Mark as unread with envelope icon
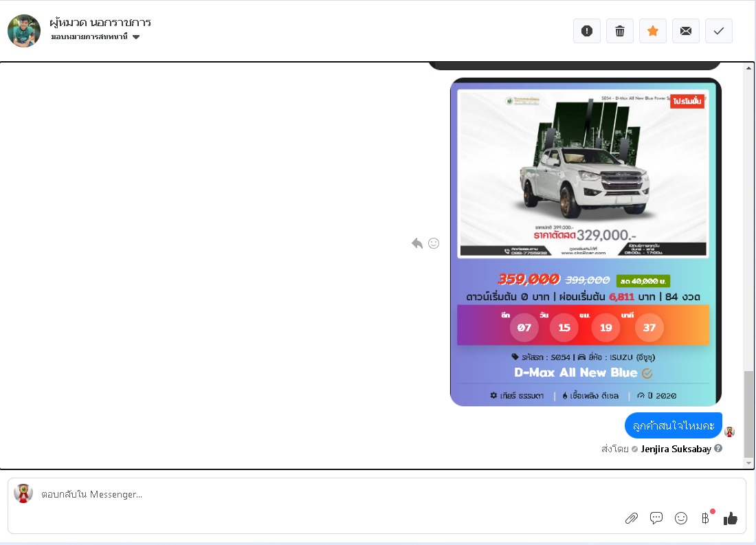 (686, 32)
